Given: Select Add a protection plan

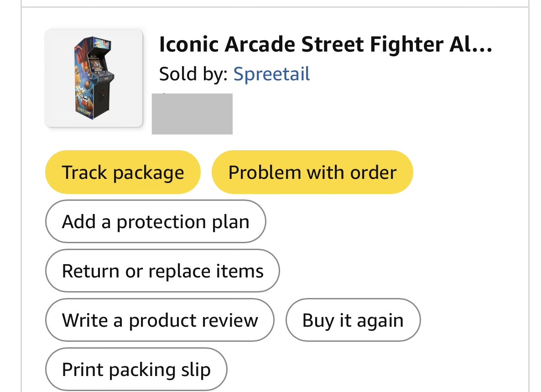Looking at the screenshot, I should pyautogui.click(x=156, y=221).
